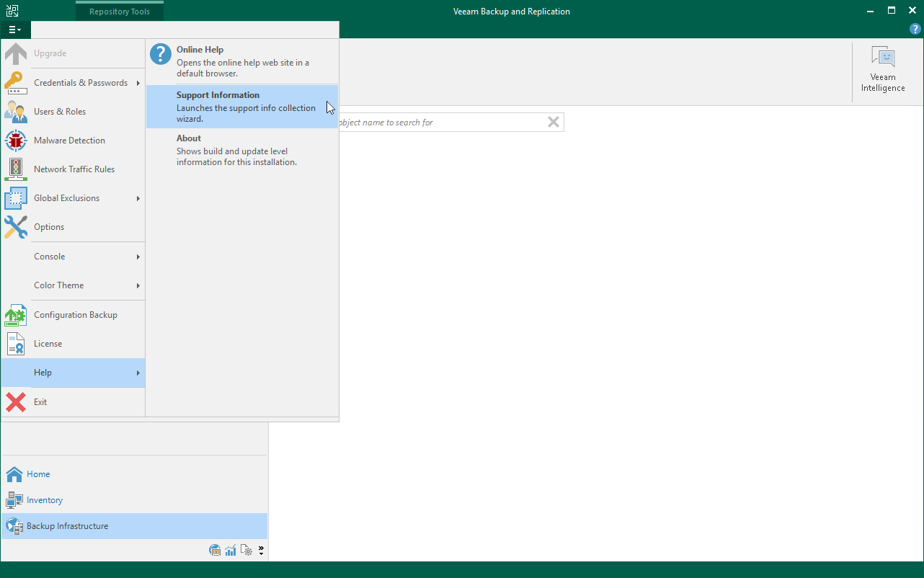The image size is (924, 578).
Task: Expand the navigation pane overflow chevron
Action: [x=261, y=551]
